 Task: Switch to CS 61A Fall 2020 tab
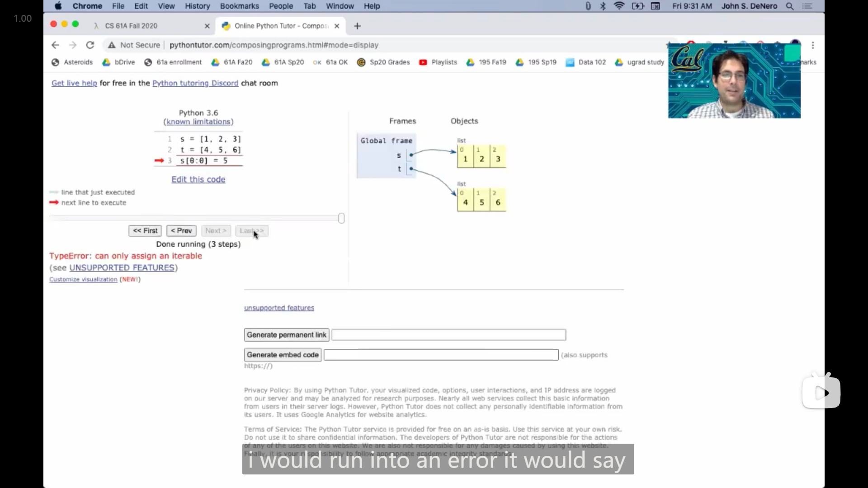[x=131, y=26]
